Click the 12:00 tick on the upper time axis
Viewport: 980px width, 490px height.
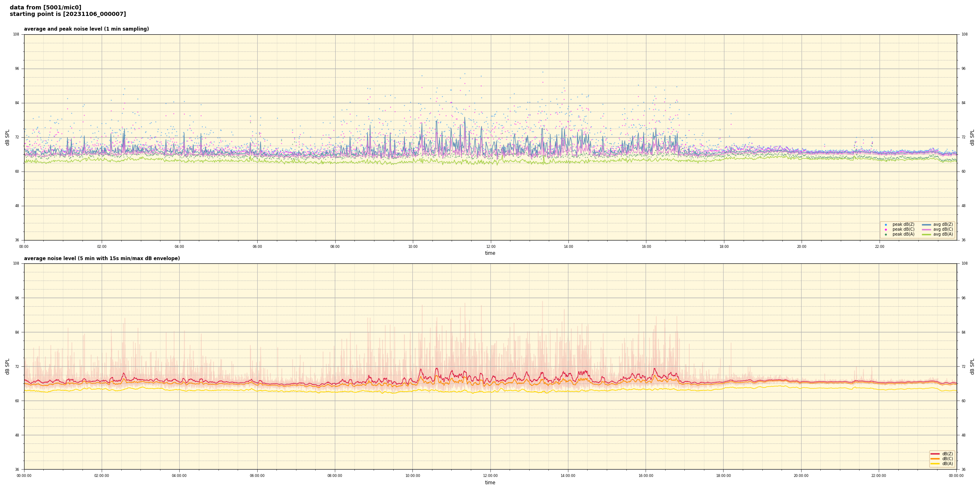[x=490, y=247]
